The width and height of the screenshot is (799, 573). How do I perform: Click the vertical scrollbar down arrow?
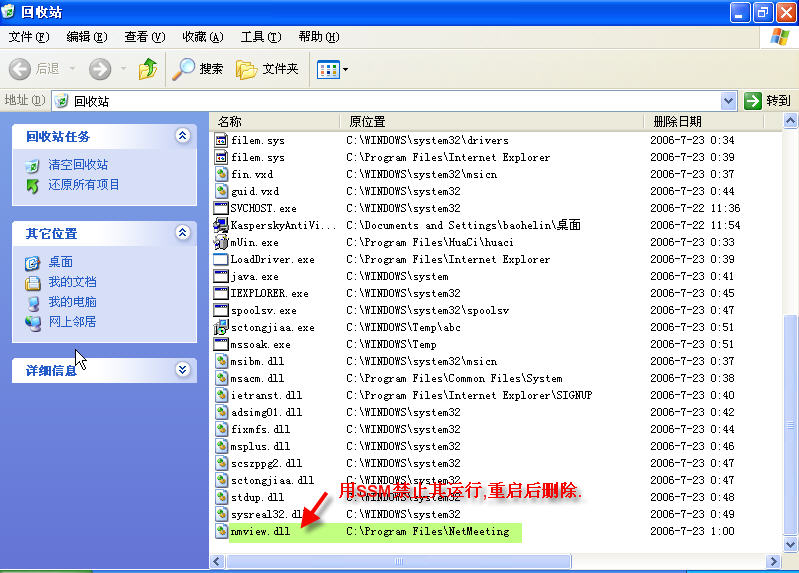point(790,544)
